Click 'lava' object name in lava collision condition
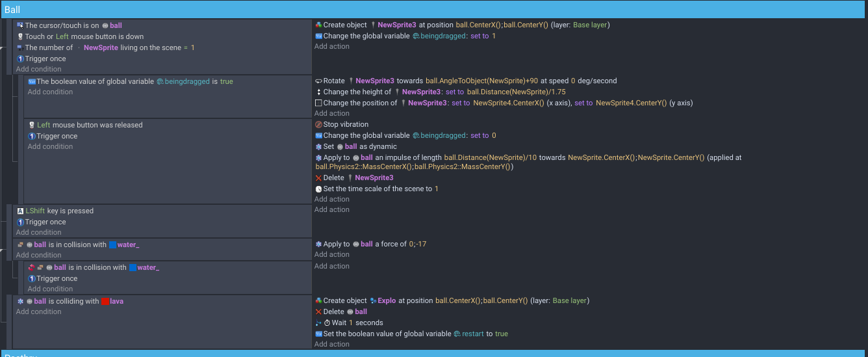Image resolution: width=868 pixels, height=357 pixels. tap(116, 301)
